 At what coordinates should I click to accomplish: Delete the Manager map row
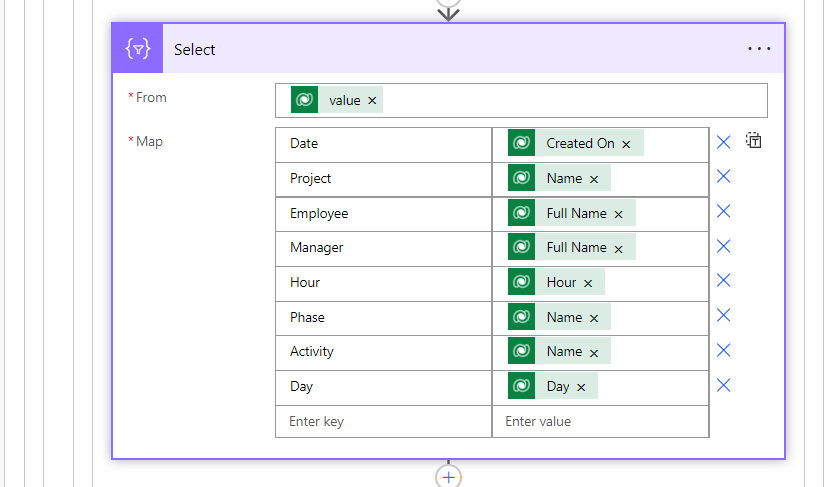[x=724, y=246]
